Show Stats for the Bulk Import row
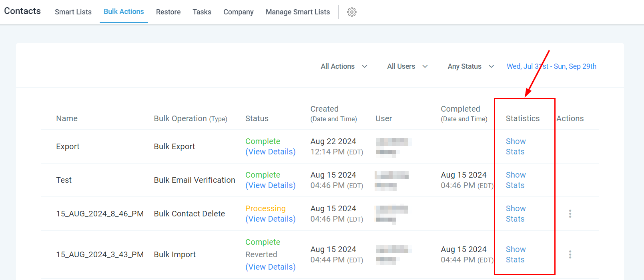The width and height of the screenshot is (644, 280). (x=516, y=254)
